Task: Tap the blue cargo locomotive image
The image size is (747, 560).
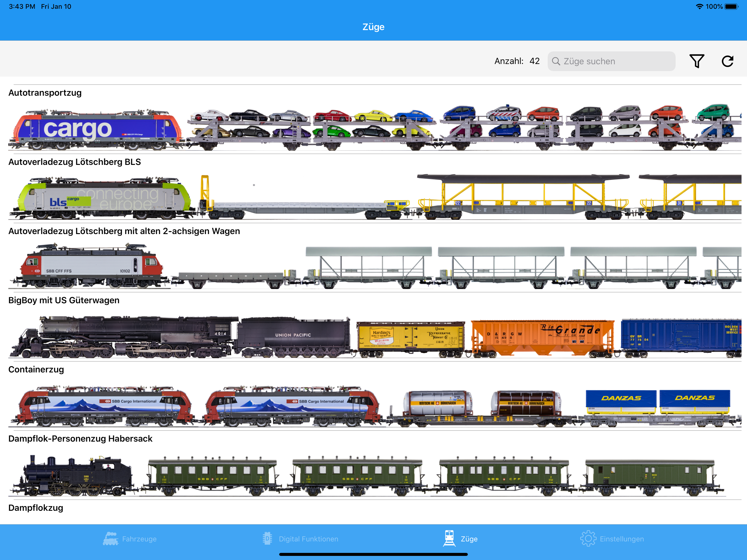Action: [97, 129]
